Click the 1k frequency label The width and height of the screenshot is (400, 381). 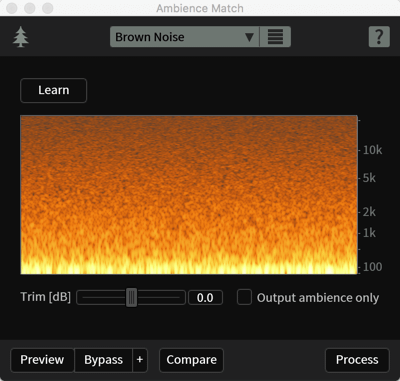369,233
